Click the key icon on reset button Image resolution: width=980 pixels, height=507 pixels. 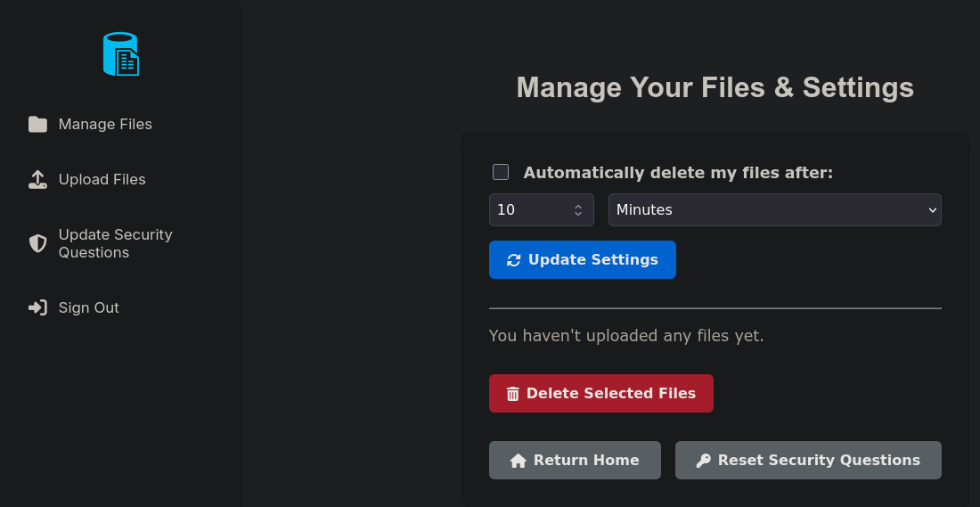(703, 461)
